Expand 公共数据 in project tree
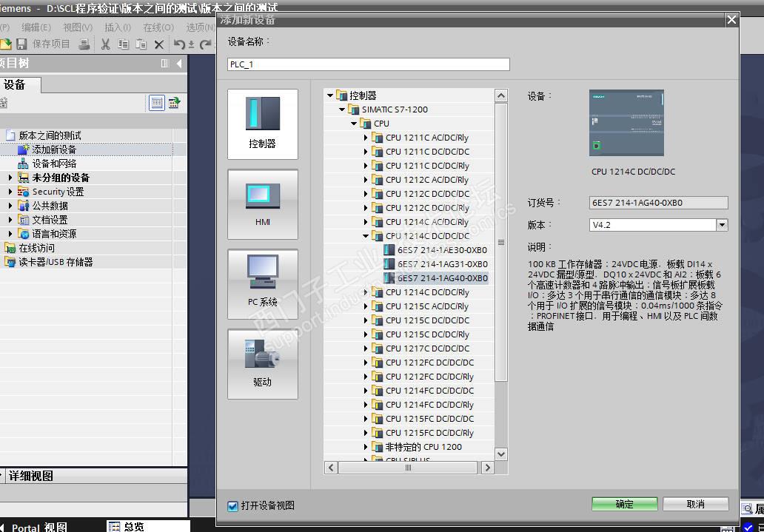Screen dimensions: 764x532 pyautogui.click(x=10, y=206)
